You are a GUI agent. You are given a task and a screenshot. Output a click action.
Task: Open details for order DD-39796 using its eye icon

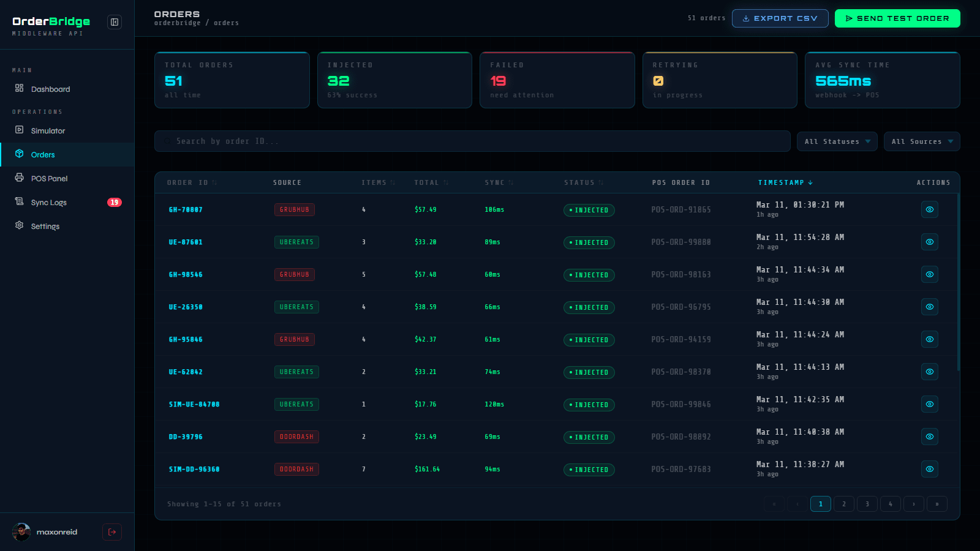click(x=930, y=437)
